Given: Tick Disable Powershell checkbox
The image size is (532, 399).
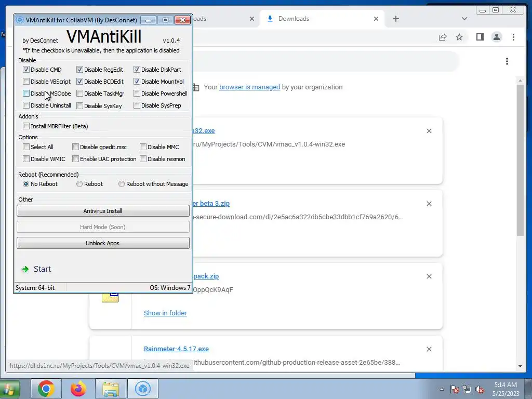Looking at the screenshot, I should (x=137, y=94).
